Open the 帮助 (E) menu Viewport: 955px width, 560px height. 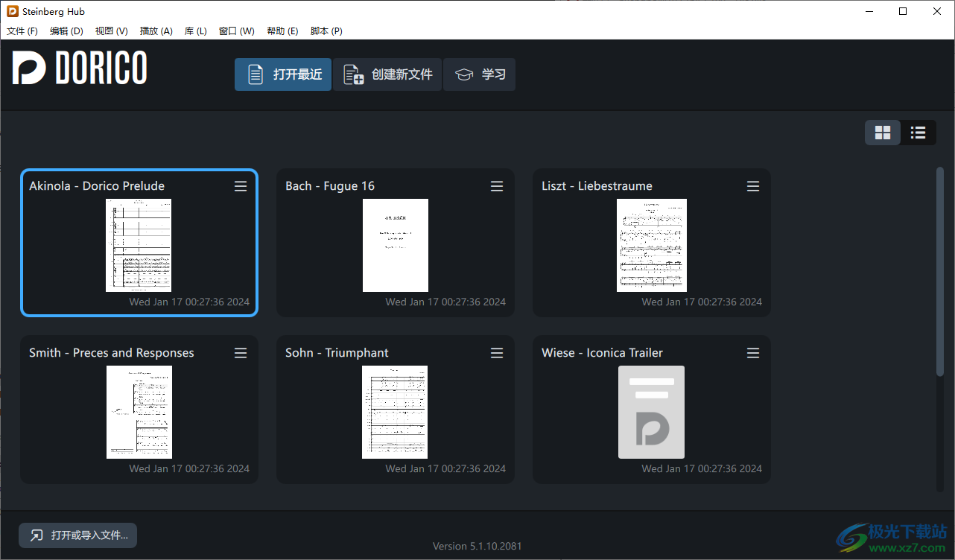click(282, 31)
